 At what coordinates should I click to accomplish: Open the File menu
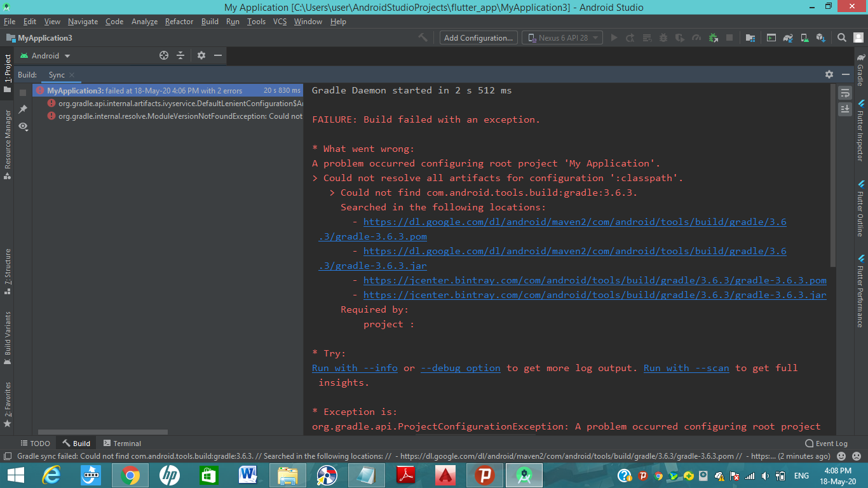click(x=10, y=21)
